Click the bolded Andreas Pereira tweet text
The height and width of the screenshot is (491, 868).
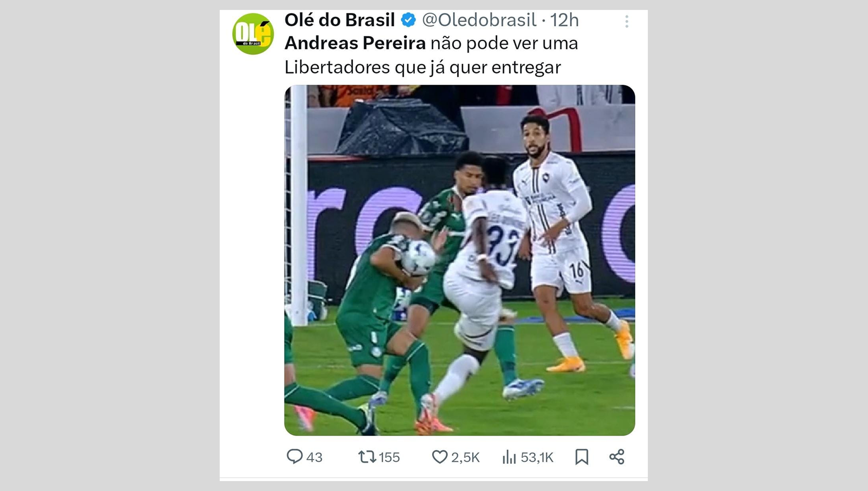tap(355, 43)
